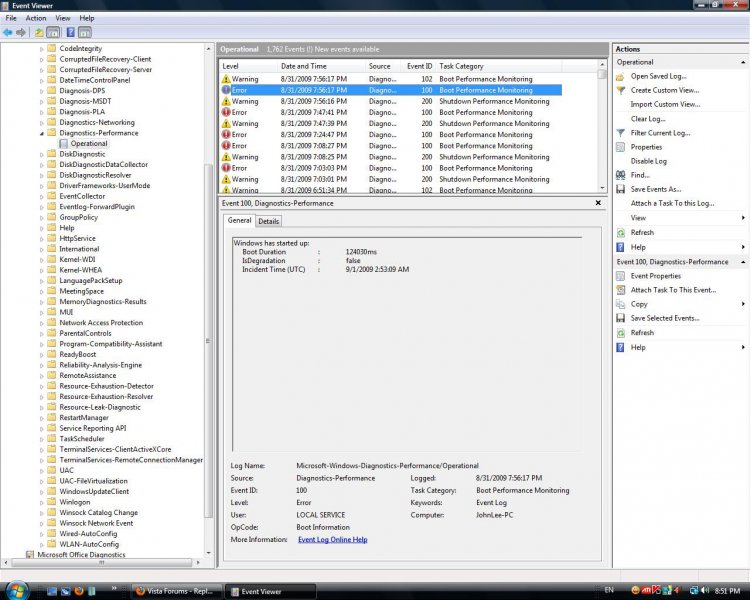Click the Attach Task To This Event icon
Viewport: 750px width, 600px height.
621,290
